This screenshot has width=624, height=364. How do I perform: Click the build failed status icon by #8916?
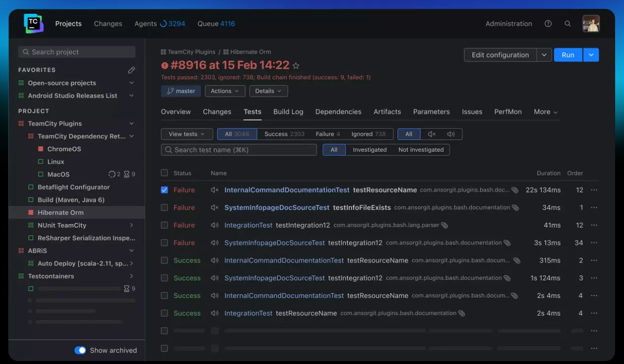(x=165, y=66)
